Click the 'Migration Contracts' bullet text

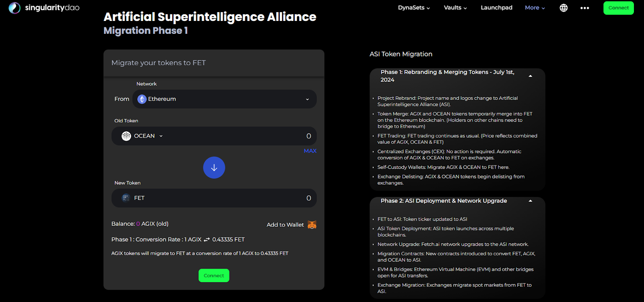click(x=456, y=257)
